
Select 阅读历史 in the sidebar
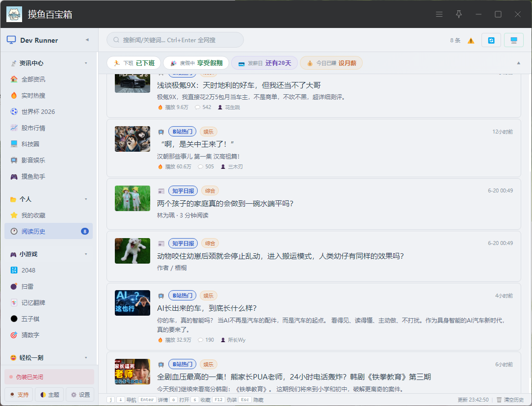(49, 231)
